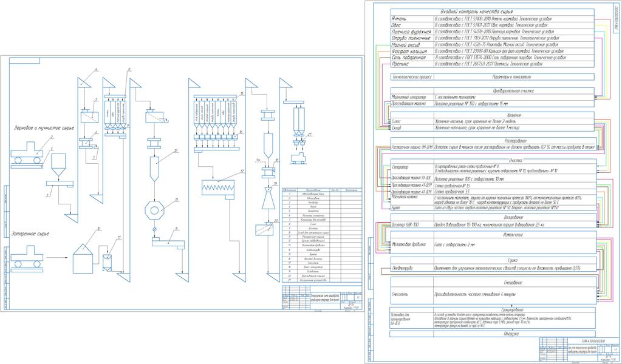Select the 'Пшеница фуражная' row label
This screenshot has height=364, width=622.
[x=412, y=32]
